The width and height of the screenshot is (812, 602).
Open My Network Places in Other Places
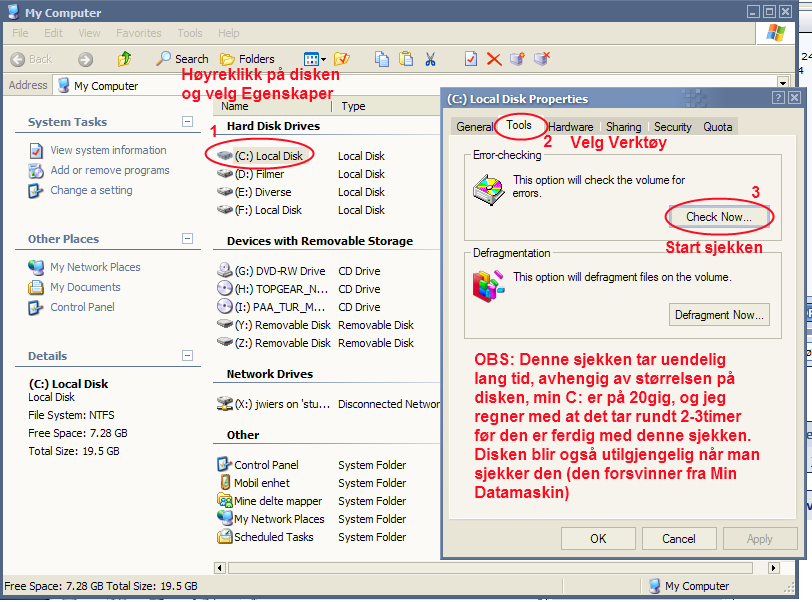(95, 267)
